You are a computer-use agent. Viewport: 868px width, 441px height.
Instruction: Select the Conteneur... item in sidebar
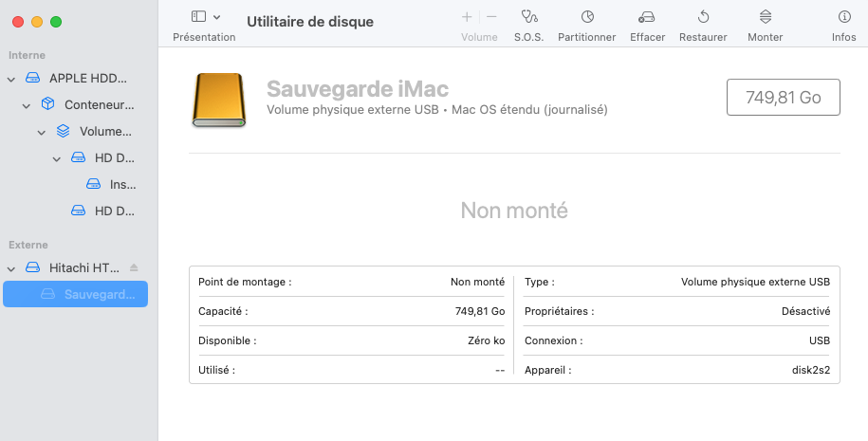(99, 105)
